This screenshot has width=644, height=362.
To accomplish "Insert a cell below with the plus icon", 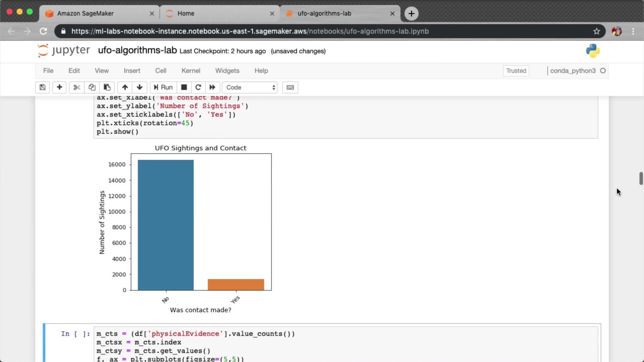I will (x=59, y=87).
